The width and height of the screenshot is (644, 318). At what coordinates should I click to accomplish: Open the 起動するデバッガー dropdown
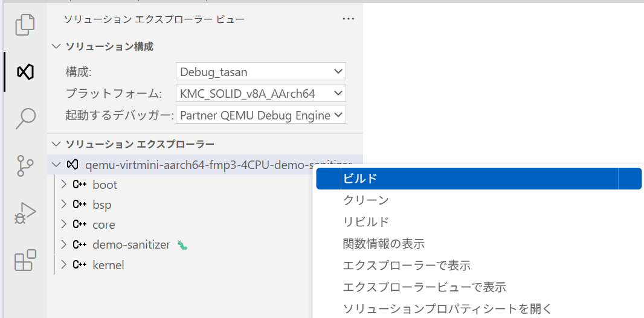click(261, 115)
